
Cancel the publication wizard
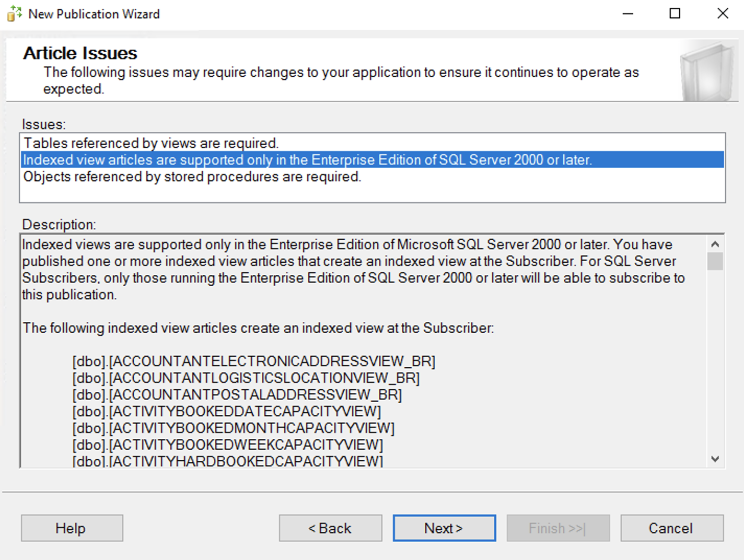pyautogui.click(x=672, y=528)
